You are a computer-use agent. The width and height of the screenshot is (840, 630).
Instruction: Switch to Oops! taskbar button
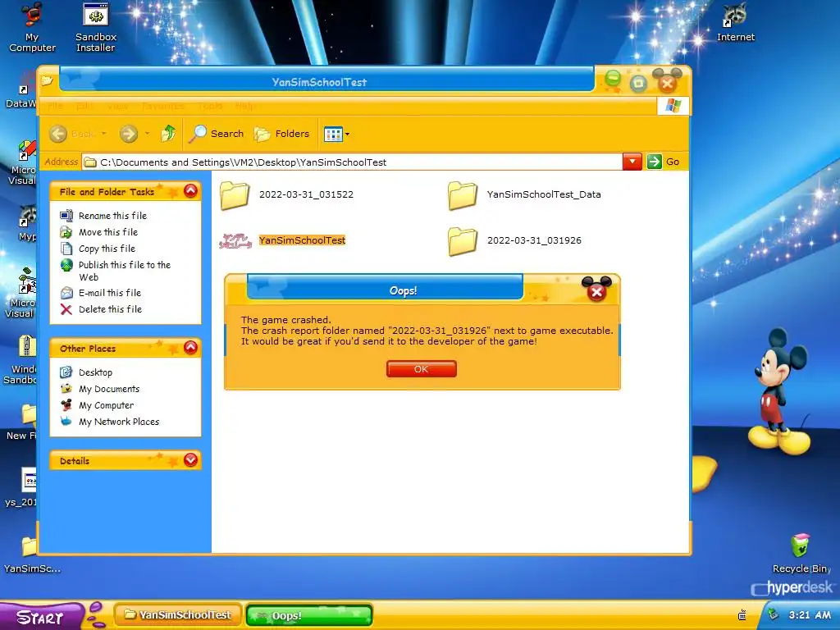click(x=309, y=615)
